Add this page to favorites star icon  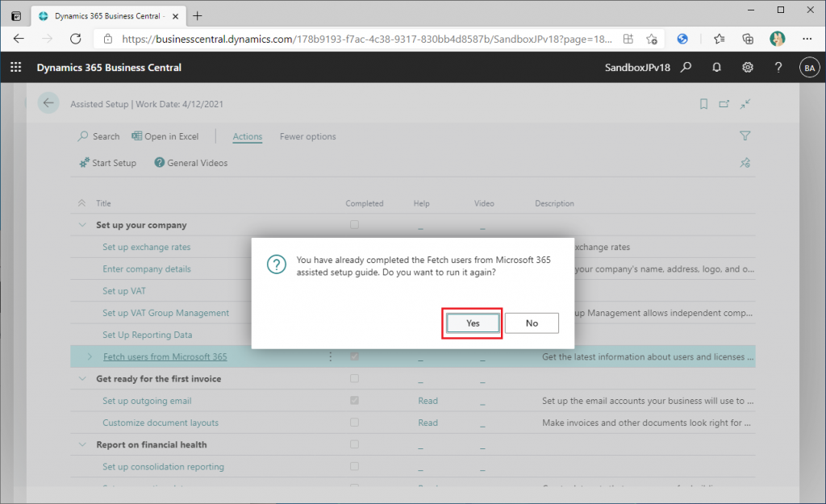[x=652, y=39]
